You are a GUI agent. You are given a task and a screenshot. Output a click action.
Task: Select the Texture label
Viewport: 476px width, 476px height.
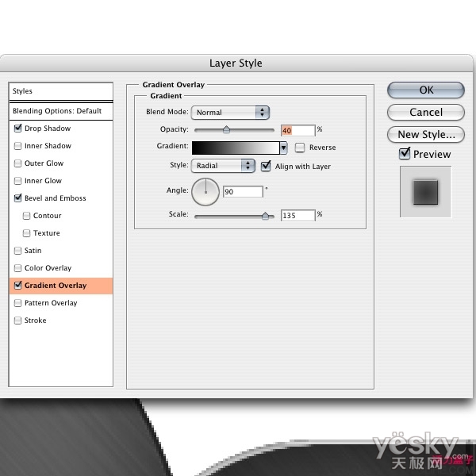47,233
